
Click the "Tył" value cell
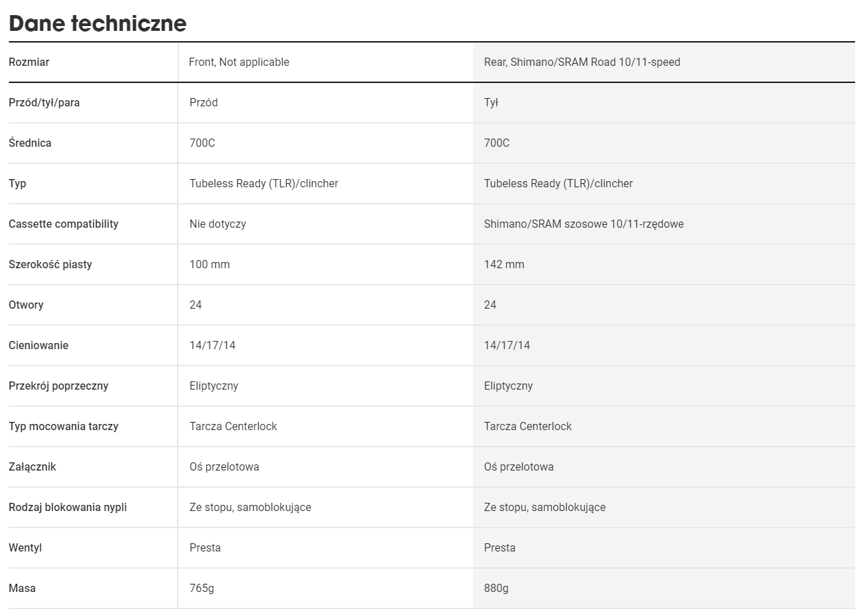coord(491,103)
